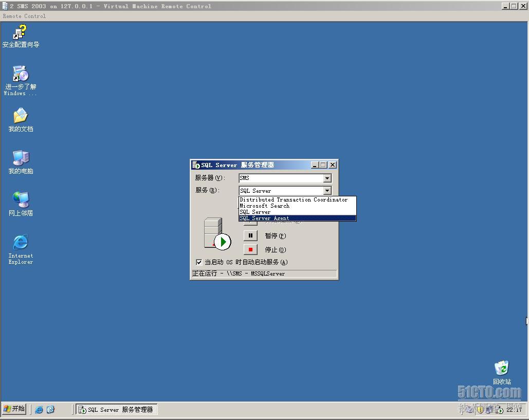Click the yellow security shield tray icon
Viewport: 529px width, 420px height.
[480, 410]
